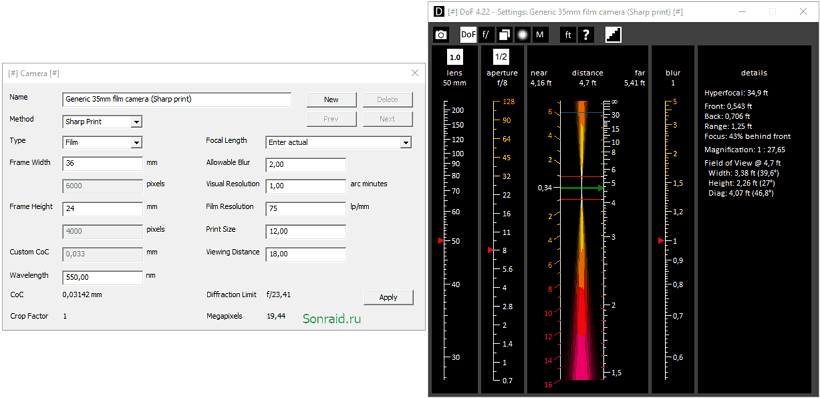Toggle units with the ft button
This screenshot has height=398, width=820.
(568, 35)
